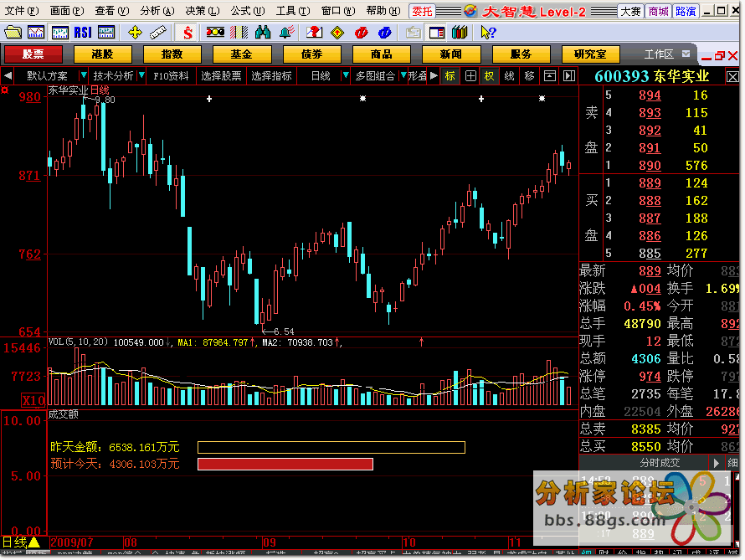Toggle the 移 move button
The image size is (745, 560).
pos(529,76)
